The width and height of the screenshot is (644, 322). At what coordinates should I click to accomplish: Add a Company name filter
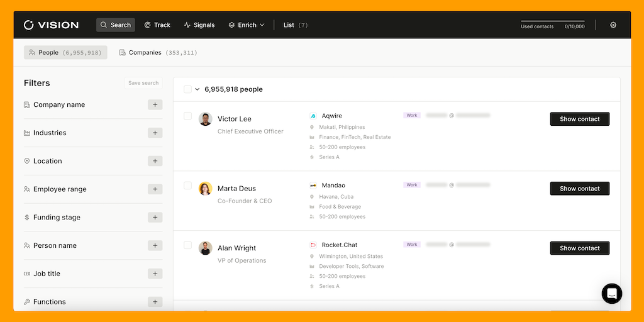[155, 105]
